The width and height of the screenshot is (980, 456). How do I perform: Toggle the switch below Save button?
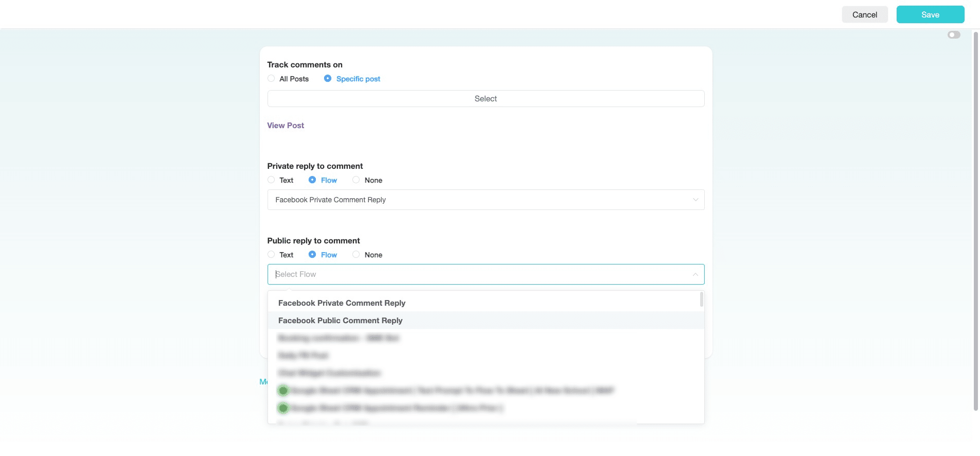click(x=954, y=35)
